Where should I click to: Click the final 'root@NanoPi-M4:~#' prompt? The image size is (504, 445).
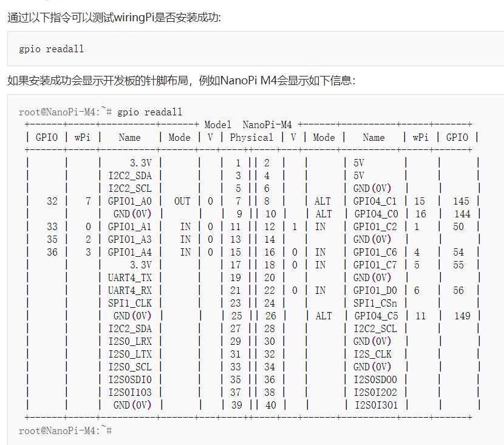coord(65,430)
